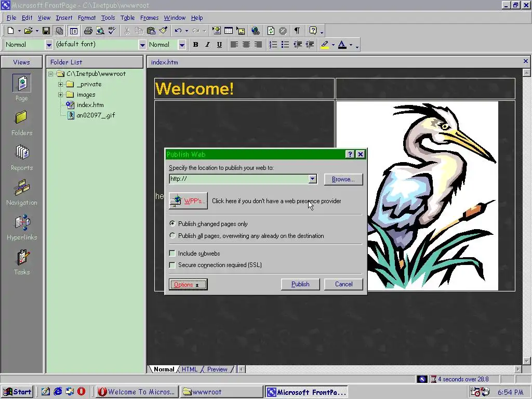Click the Paste clipboard icon
Viewport: 532px width, 399px height.
tap(151, 31)
